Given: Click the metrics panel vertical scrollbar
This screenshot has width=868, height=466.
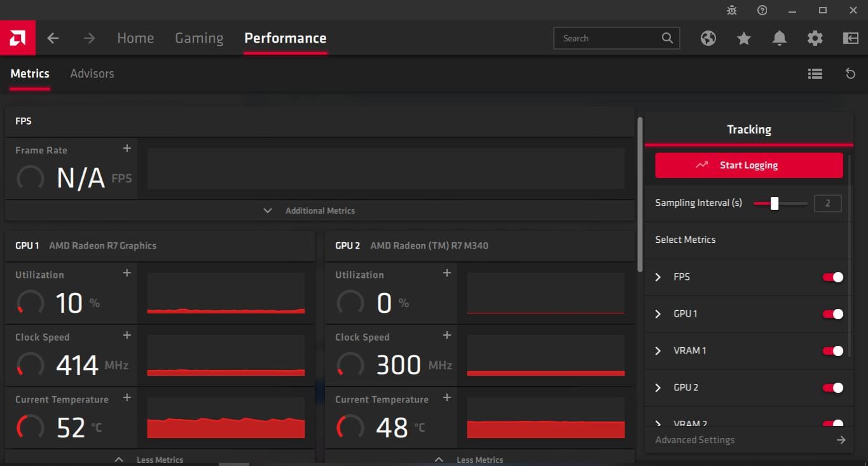Looking at the screenshot, I should pos(640,194).
